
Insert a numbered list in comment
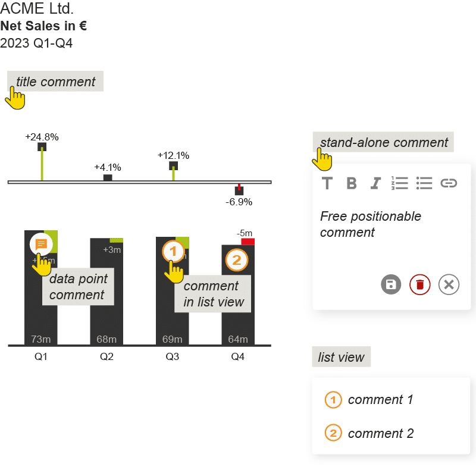(x=399, y=183)
